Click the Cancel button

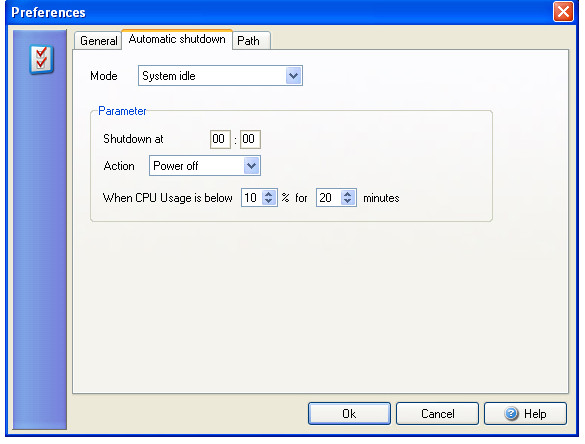coord(437,413)
